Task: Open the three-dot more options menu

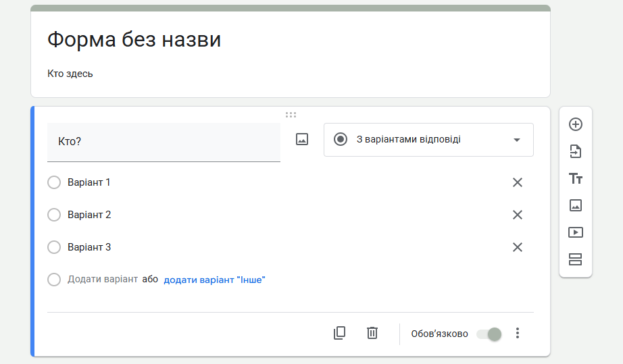Action: click(x=518, y=333)
